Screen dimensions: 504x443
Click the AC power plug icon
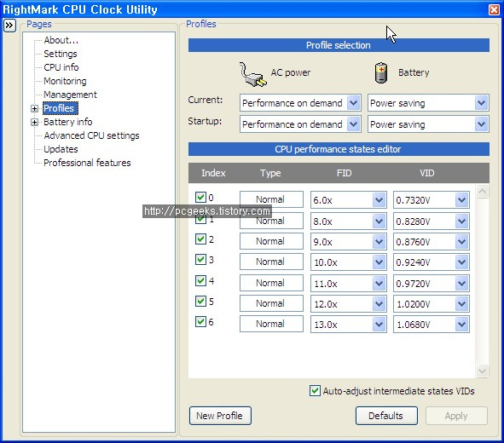(x=253, y=75)
